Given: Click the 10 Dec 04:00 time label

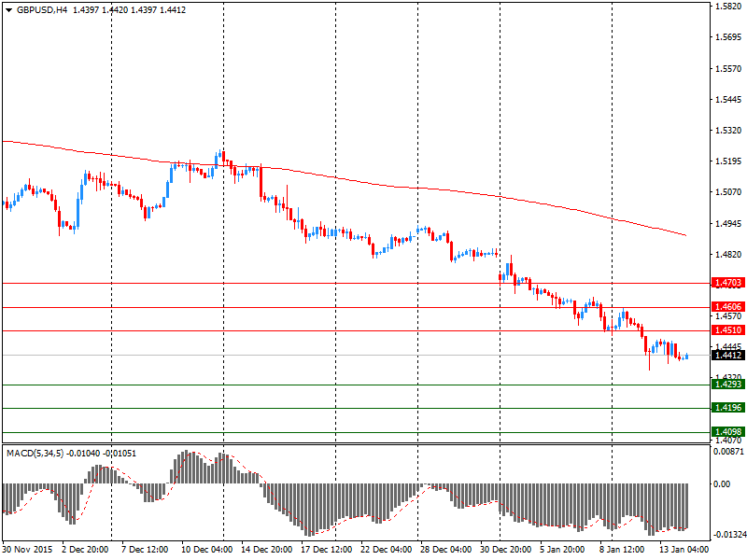Looking at the screenshot, I should (x=206, y=550).
